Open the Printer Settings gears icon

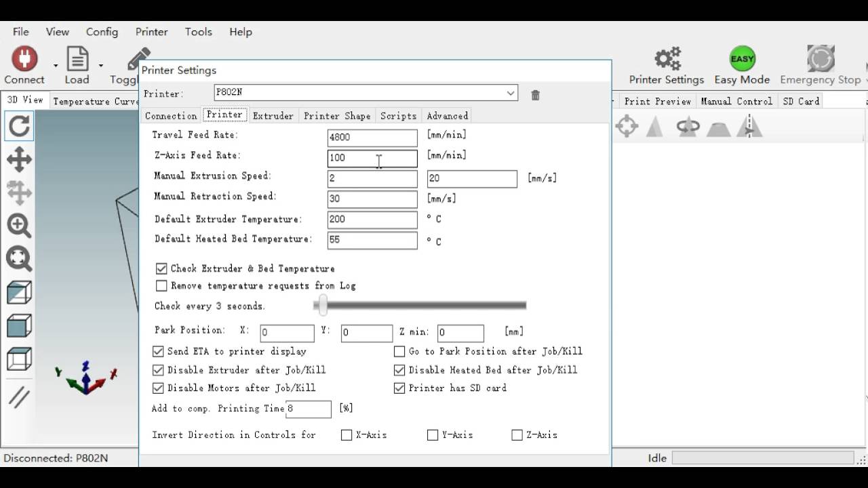(x=667, y=59)
